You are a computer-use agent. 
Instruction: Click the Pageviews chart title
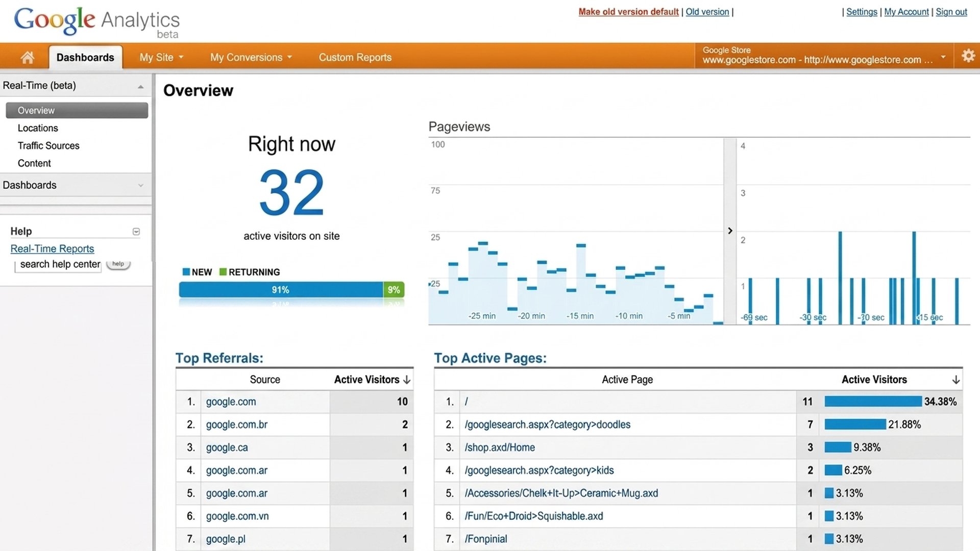(x=459, y=127)
